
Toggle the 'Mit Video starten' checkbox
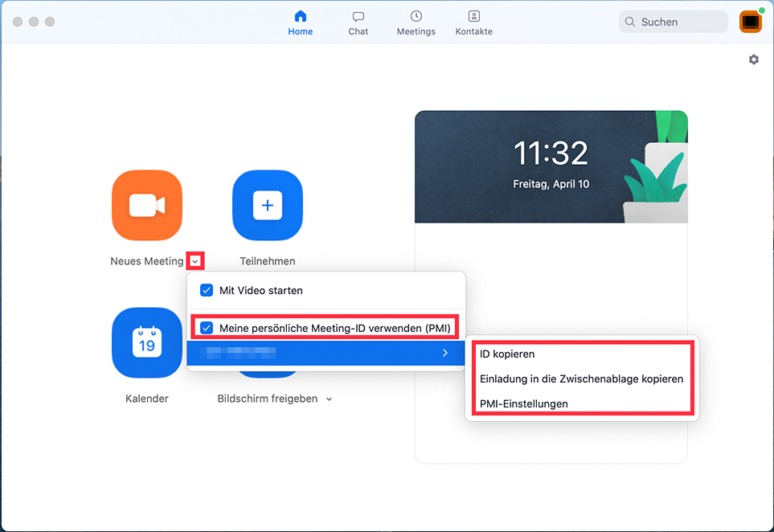coord(207,290)
